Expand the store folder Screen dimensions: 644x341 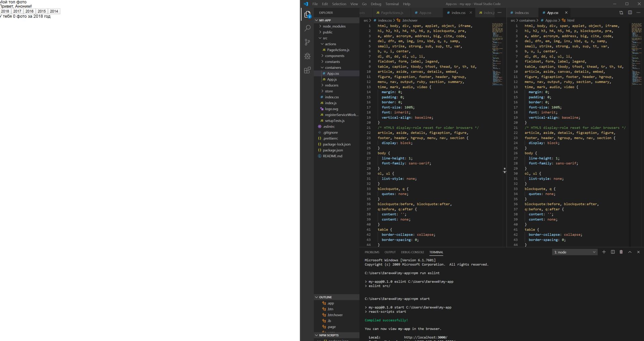point(329,91)
